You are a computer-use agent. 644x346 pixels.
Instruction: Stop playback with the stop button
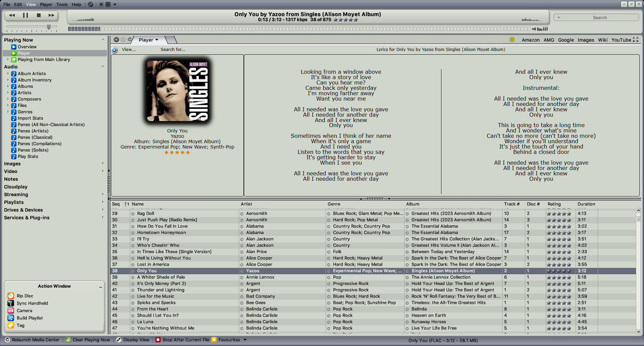(39, 15)
